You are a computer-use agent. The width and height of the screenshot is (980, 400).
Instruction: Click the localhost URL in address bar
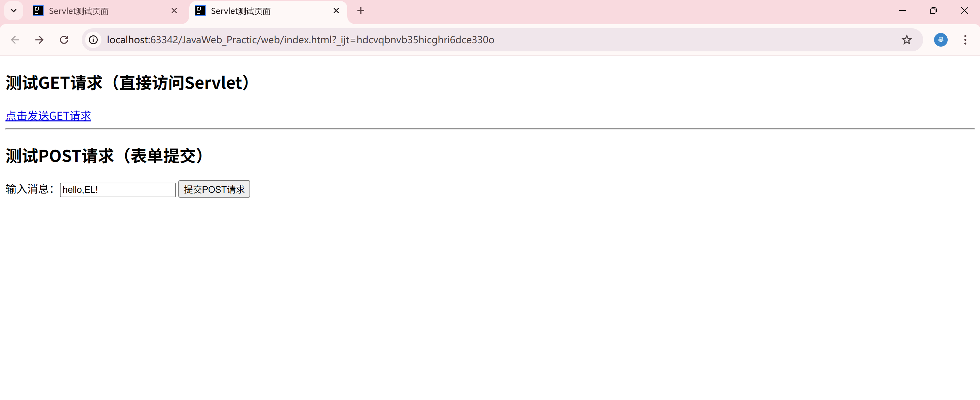click(x=300, y=40)
